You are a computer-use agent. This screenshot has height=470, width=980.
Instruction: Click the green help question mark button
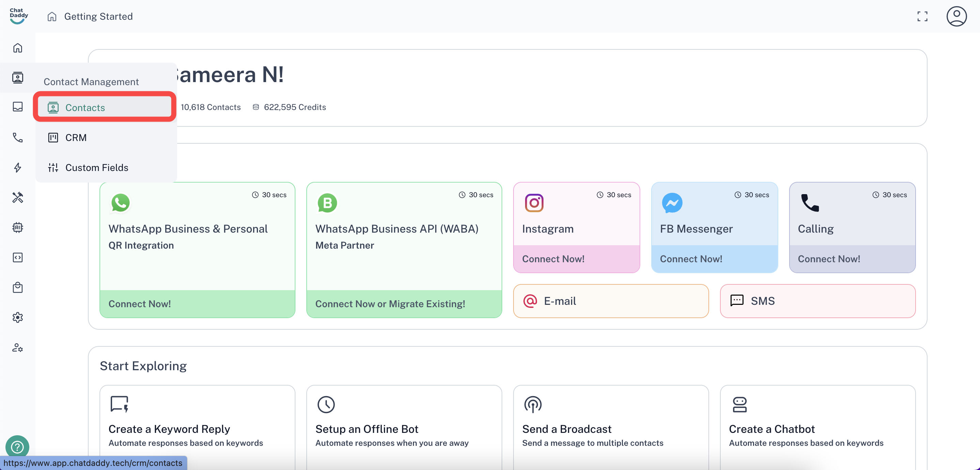[17, 447]
